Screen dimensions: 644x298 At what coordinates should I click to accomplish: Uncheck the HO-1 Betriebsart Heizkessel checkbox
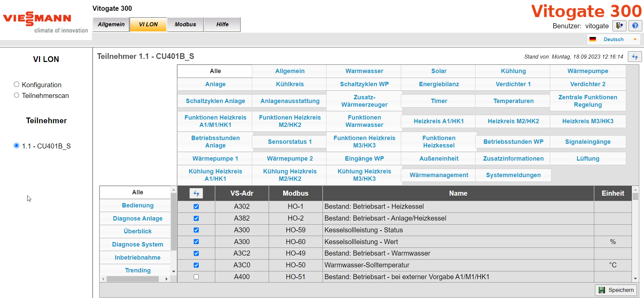coord(196,207)
